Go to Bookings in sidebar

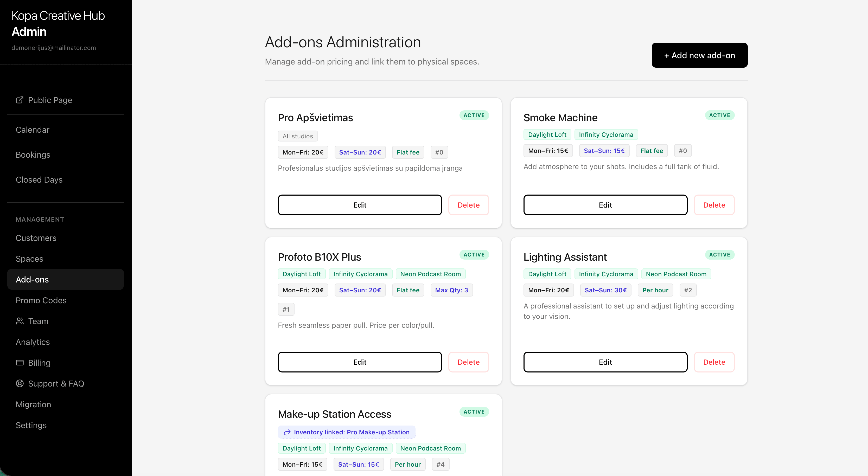pos(33,155)
